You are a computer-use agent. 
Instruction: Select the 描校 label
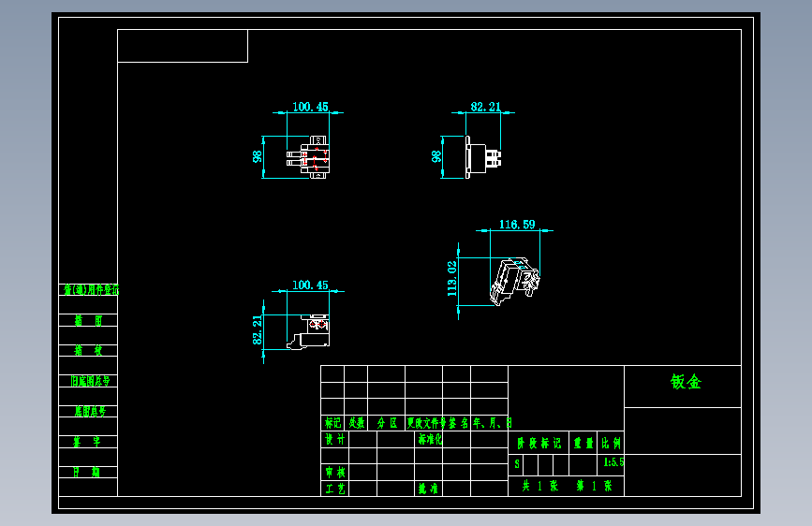coord(88,350)
